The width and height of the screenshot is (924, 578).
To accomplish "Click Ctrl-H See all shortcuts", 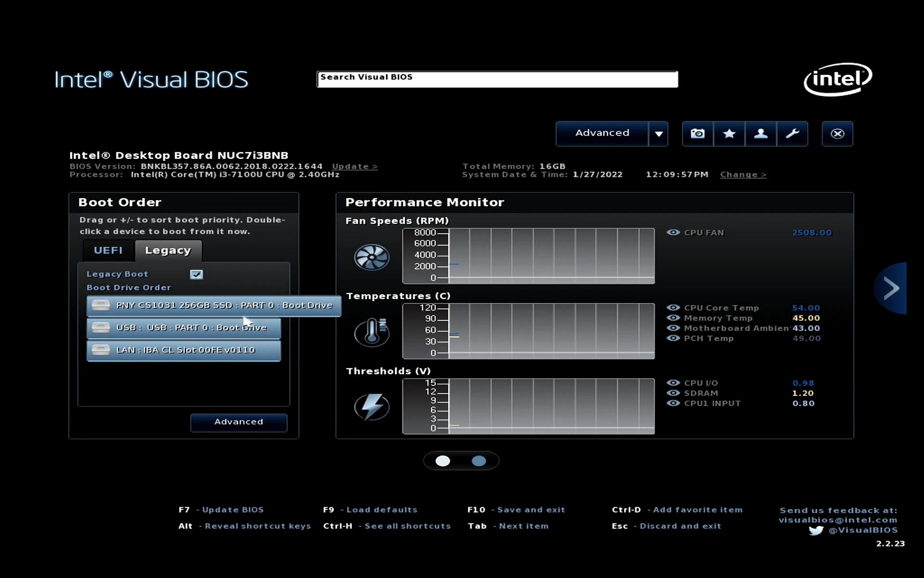I will (x=387, y=526).
